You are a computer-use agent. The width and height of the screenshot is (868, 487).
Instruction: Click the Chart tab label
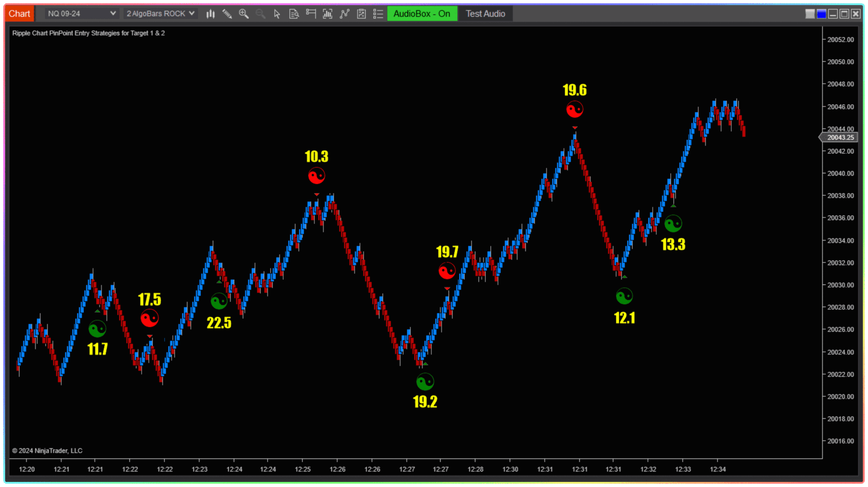(19, 14)
